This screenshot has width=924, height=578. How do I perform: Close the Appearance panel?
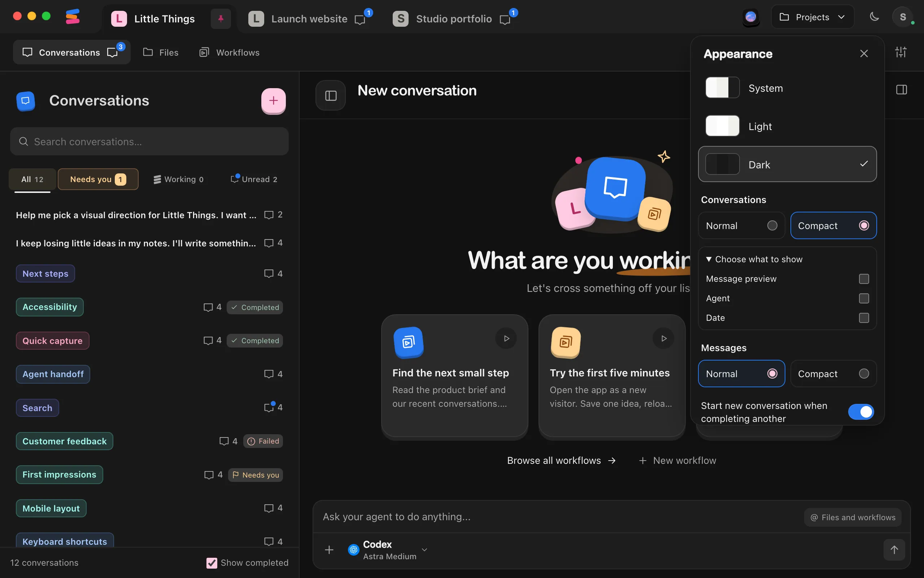coord(864,53)
